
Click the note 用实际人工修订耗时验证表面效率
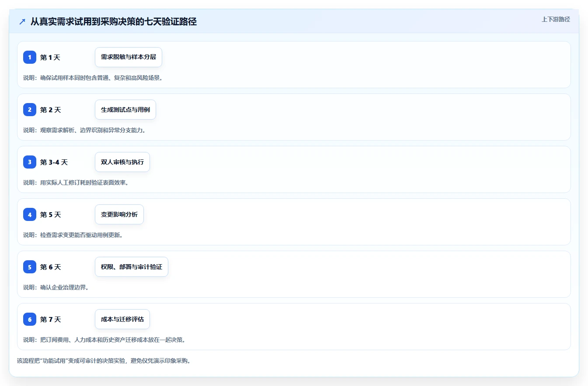coord(75,183)
